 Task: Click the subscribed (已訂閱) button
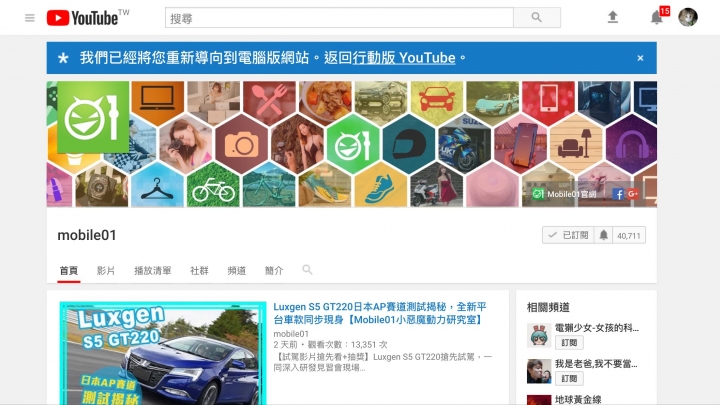(x=568, y=235)
